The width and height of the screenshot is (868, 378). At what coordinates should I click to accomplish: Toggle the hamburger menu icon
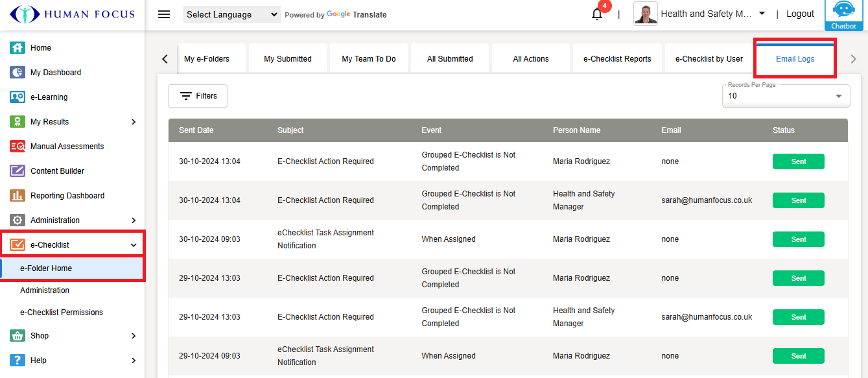click(164, 14)
